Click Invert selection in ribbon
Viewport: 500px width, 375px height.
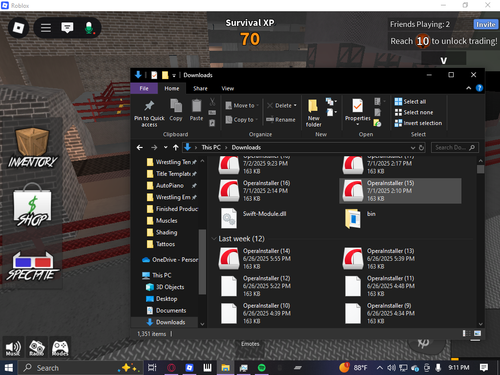coord(418,123)
